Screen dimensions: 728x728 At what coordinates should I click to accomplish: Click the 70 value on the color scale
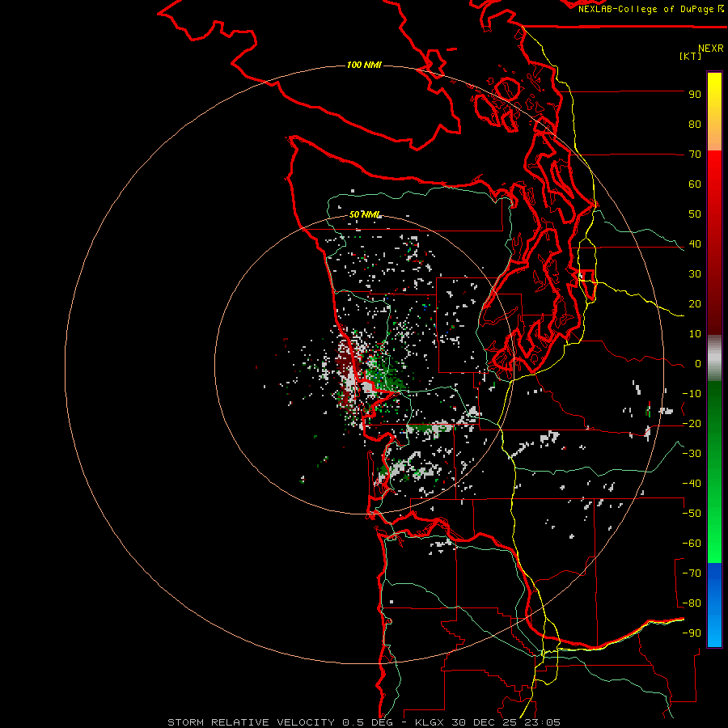click(x=695, y=154)
